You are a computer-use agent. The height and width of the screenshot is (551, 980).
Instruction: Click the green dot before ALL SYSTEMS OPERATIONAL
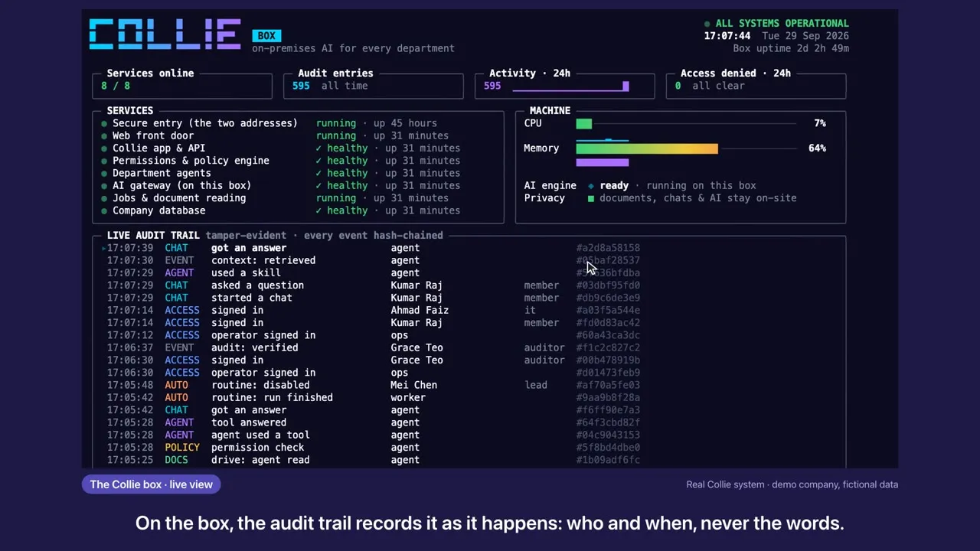point(707,24)
